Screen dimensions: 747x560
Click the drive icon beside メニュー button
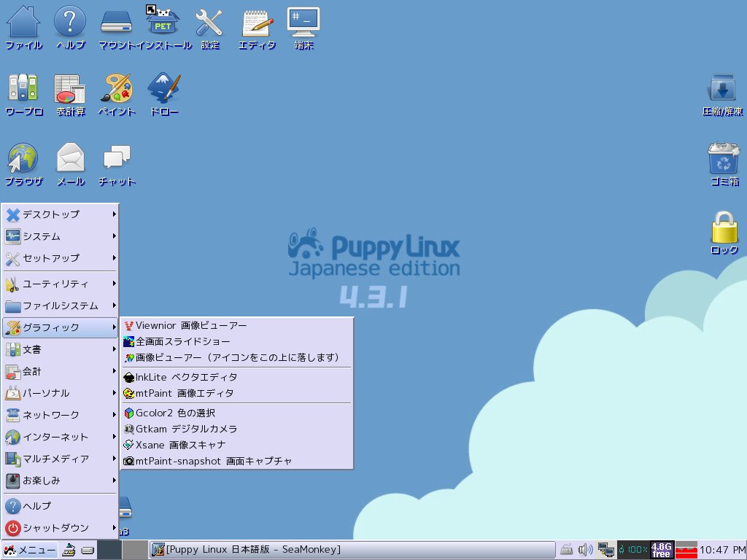(x=88, y=551)
